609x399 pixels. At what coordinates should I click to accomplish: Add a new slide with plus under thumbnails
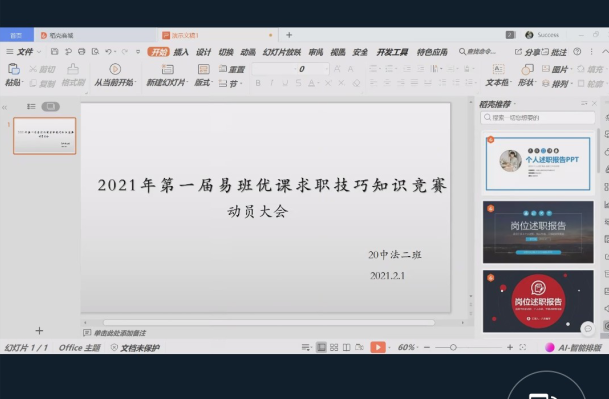point(39,331)
